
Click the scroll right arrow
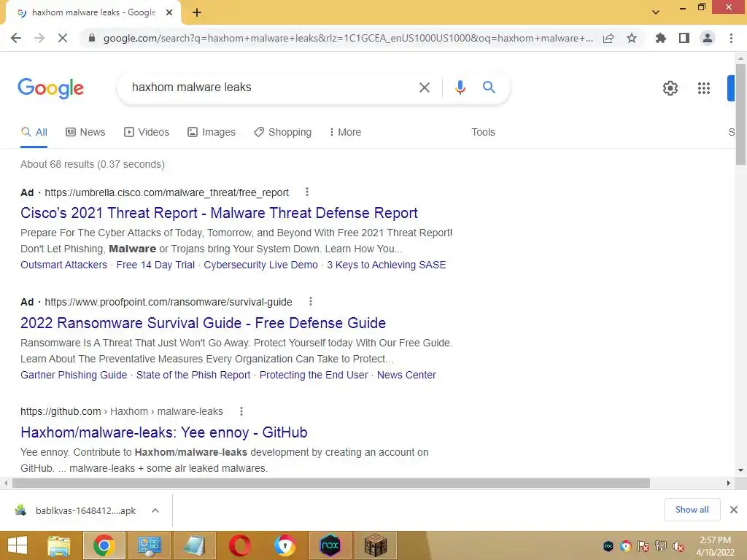pyautogui.click(x=729, y=483)
